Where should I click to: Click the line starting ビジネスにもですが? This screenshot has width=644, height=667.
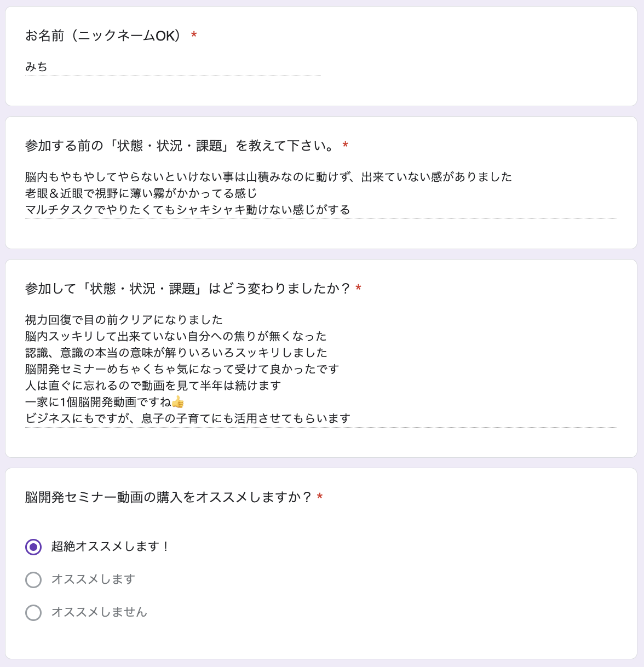(188, 418)
